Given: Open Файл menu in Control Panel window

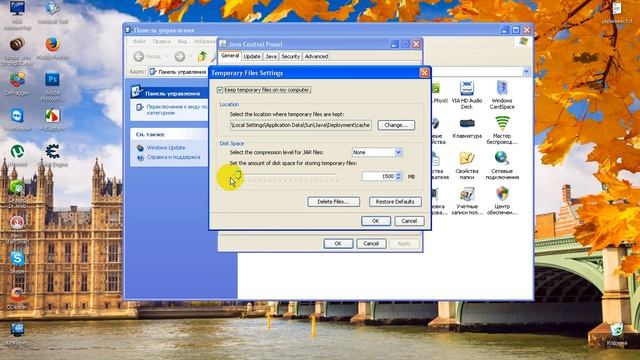Looking at the screenshot, I should pos(139,42).
